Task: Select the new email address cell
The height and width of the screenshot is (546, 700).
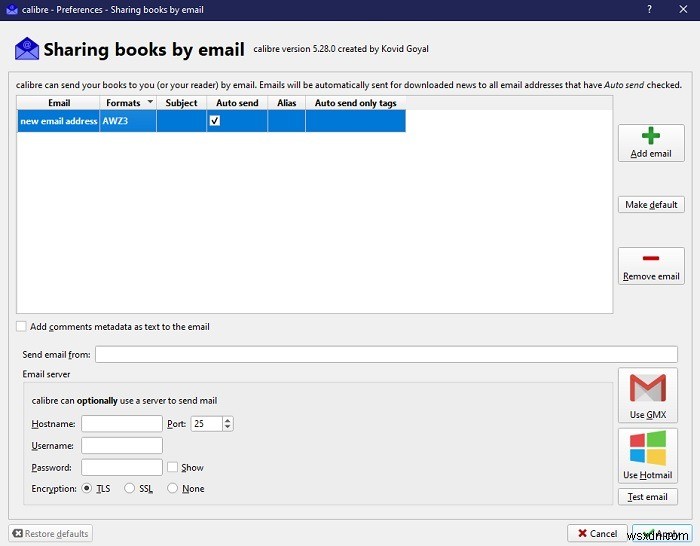Action: click(x=58, y=121)
